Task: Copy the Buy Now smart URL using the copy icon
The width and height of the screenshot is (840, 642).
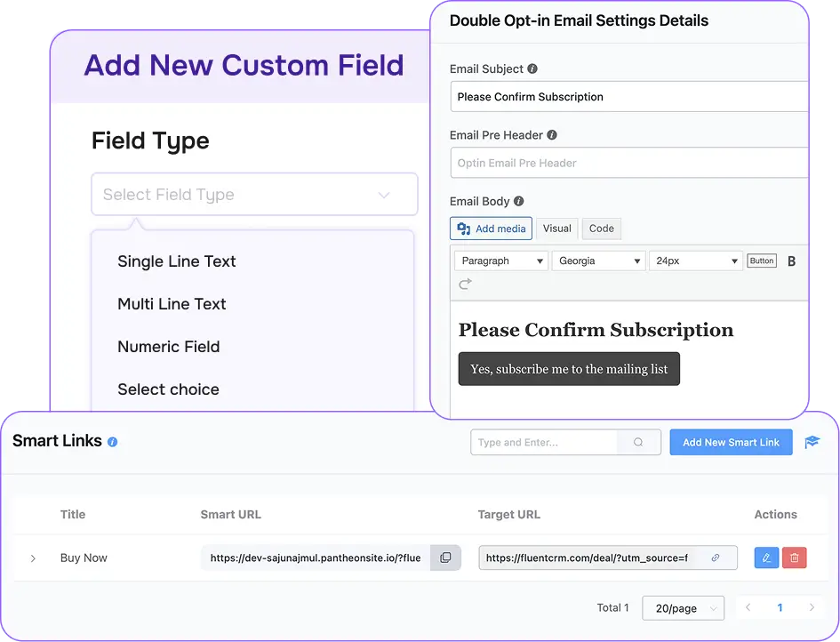Action: [x=444, y=558]
